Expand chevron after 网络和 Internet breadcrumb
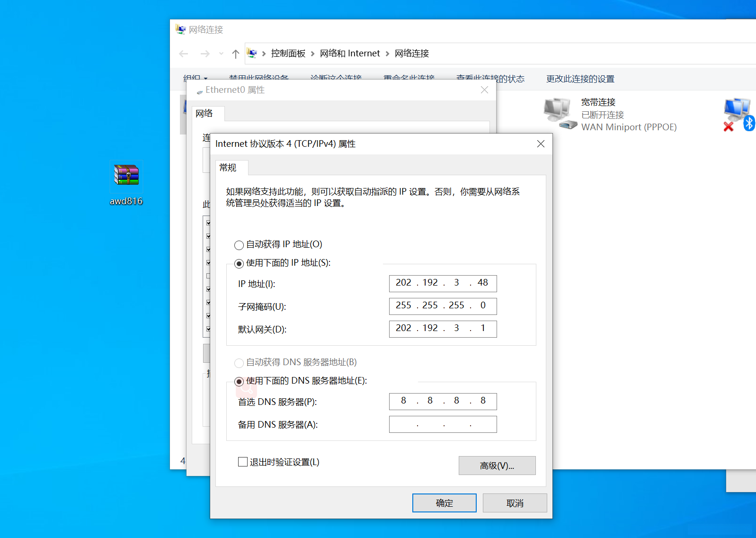Image resolution: width=756 pixels, height=538 pixels. (387, 54)
